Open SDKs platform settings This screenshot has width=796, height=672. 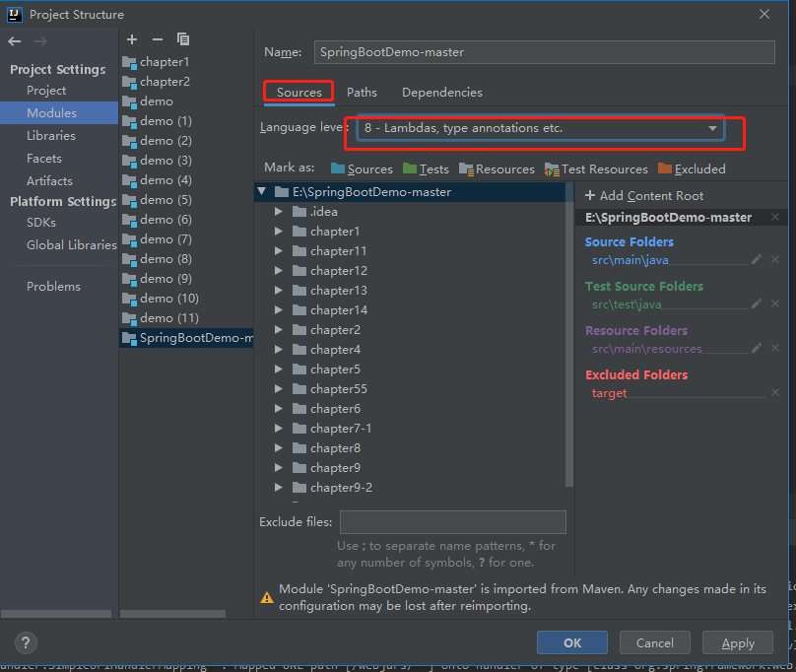coord(41,223)
